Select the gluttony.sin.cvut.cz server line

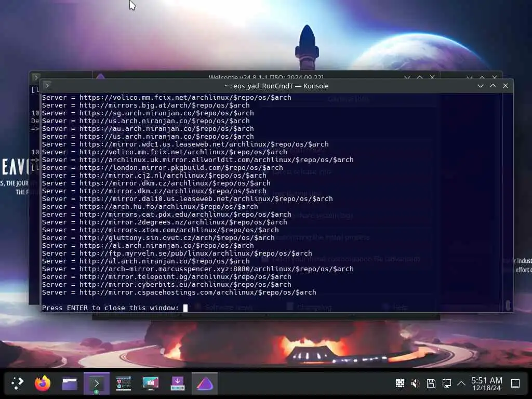158,238
